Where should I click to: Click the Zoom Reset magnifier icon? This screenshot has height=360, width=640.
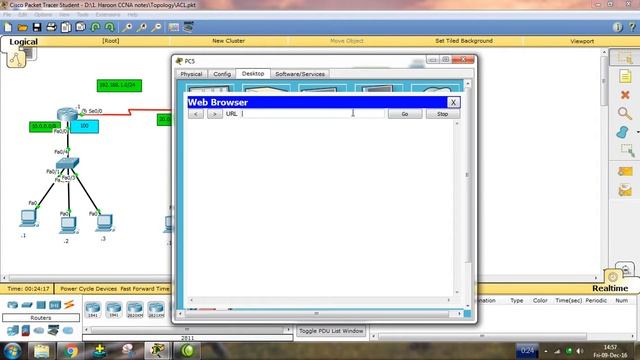click(142, 27)
